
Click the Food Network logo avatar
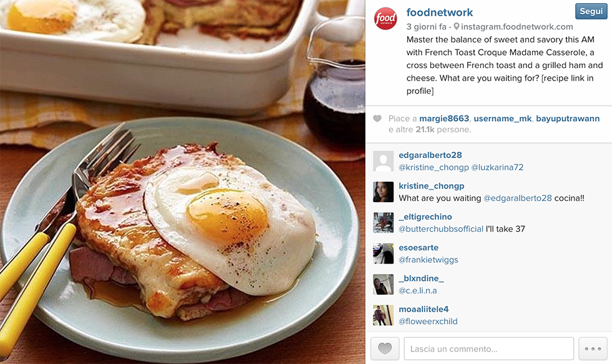click(386, 18)
